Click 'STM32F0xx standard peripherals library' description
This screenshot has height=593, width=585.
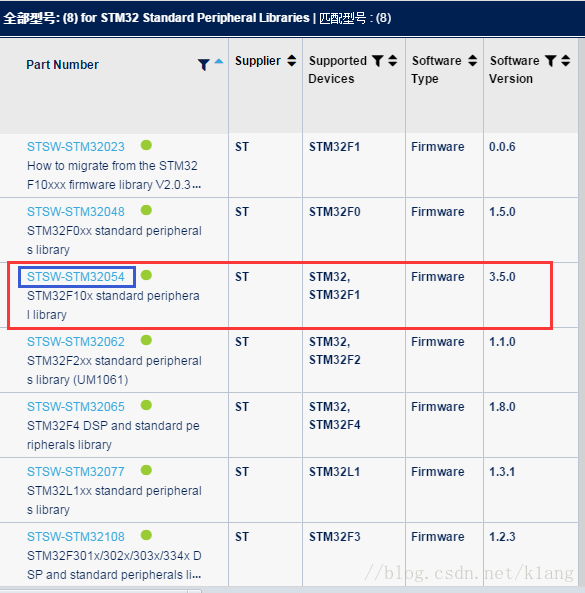coord(114,240)
